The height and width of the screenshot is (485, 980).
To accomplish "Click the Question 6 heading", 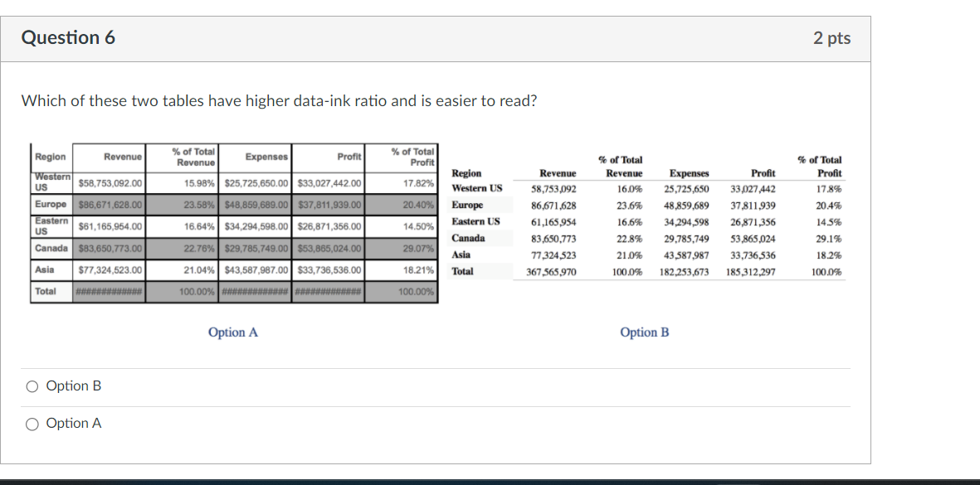I will click(68, 37).
